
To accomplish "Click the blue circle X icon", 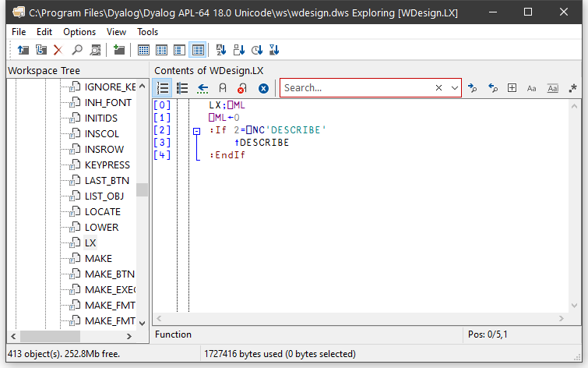I will click(x=263, y=88).
